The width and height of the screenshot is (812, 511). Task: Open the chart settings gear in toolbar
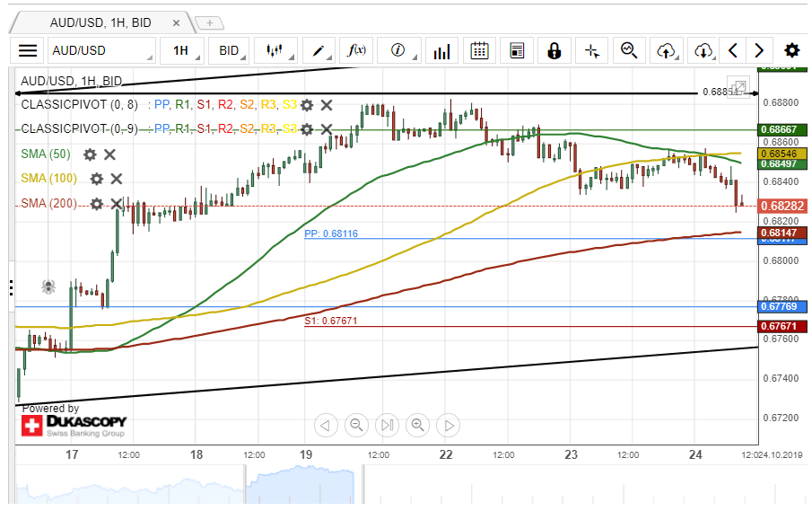[791, 50]
